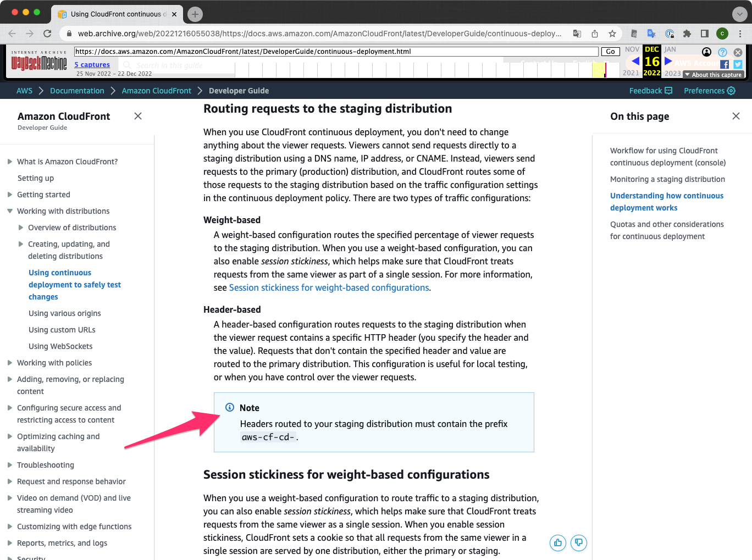Open the green profile avatar
Screen dimensions: 752x560
(x=722, y=34)
